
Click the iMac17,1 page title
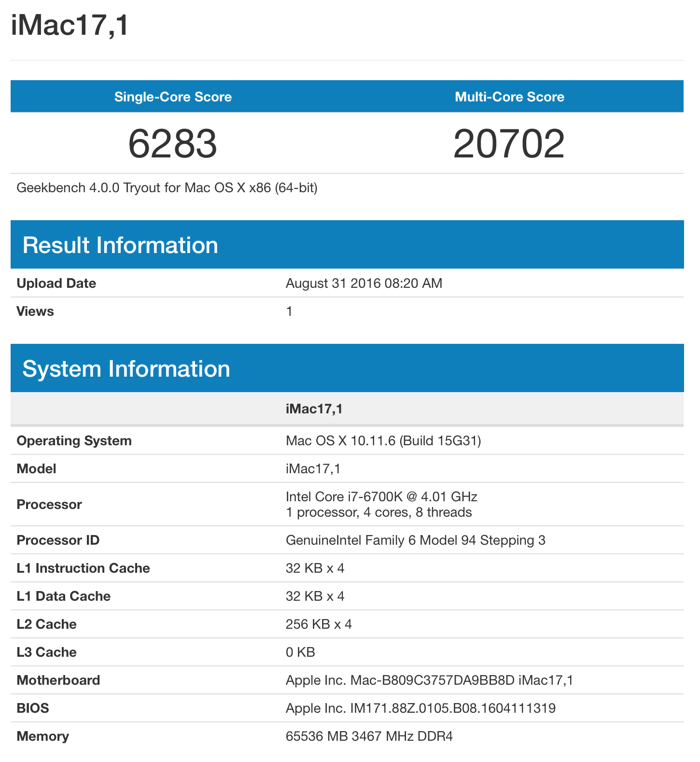[x=70, y=25]
